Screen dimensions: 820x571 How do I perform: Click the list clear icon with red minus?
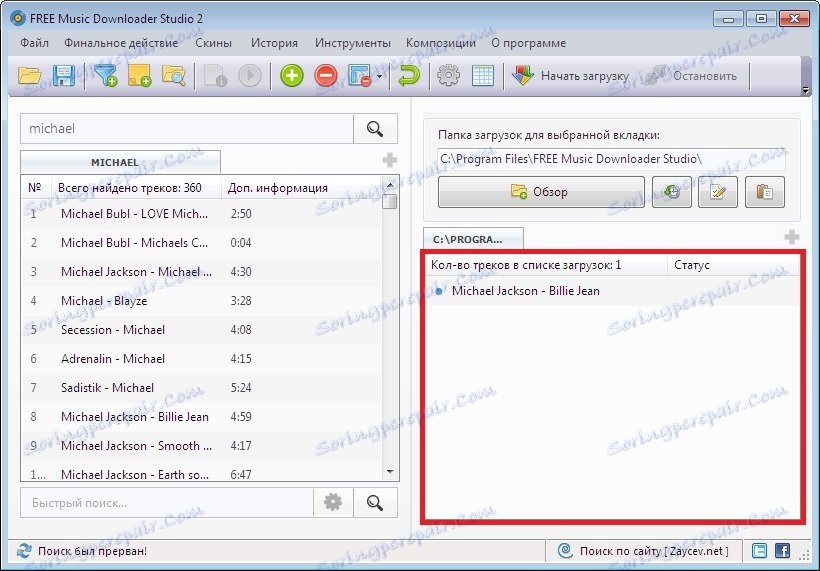360,76
